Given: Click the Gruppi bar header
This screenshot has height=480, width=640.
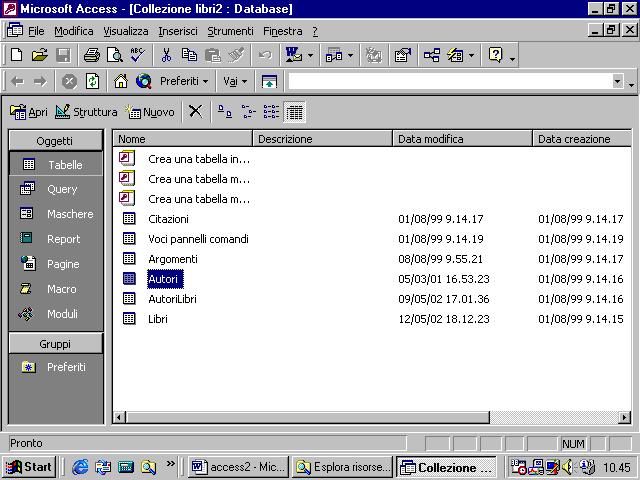Looking at the screenshot, I should (55, 344).
